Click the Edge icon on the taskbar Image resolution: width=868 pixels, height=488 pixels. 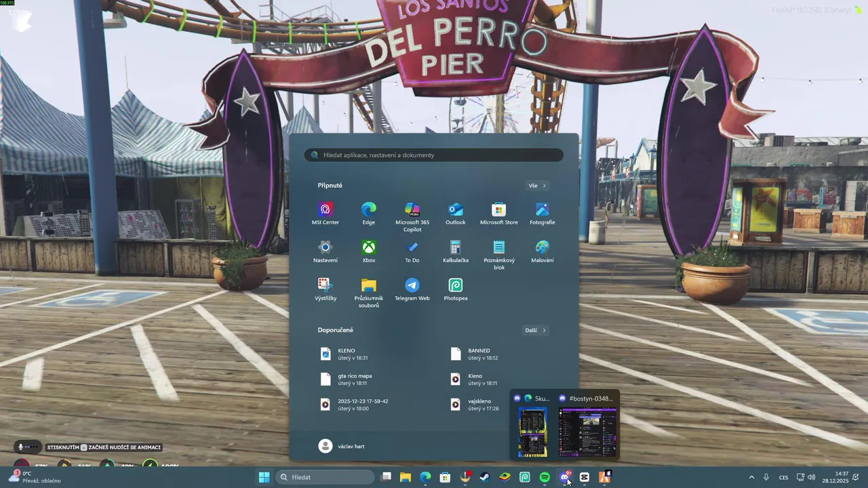point(425,477)
